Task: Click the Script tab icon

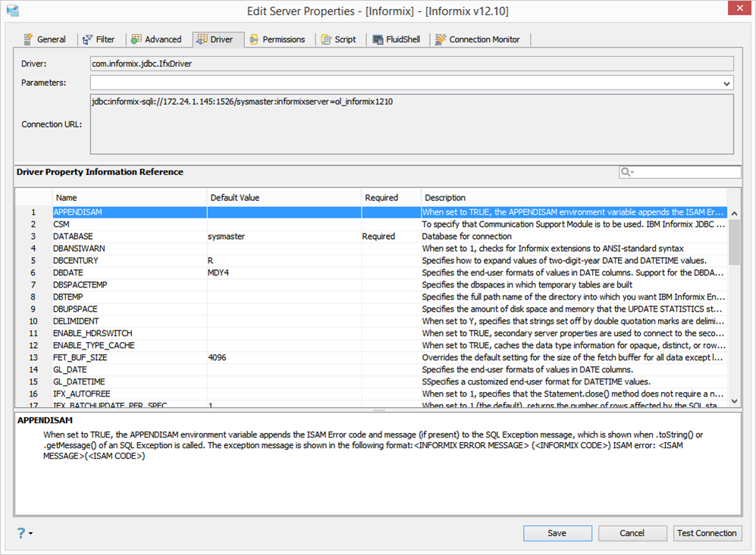Action: [x=326, y=39]
